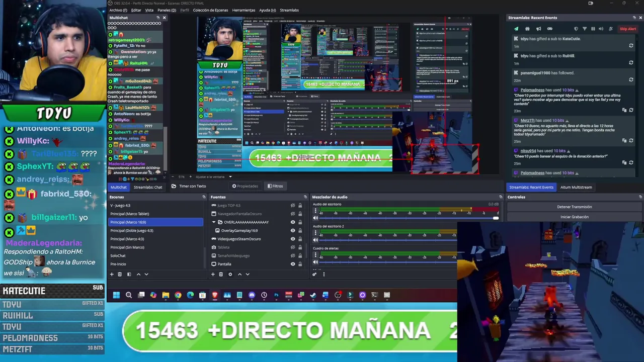This screenshot has height=362, width=644.
Task: Open audio mixer three-dot menu at bottom
Action: 324,274
